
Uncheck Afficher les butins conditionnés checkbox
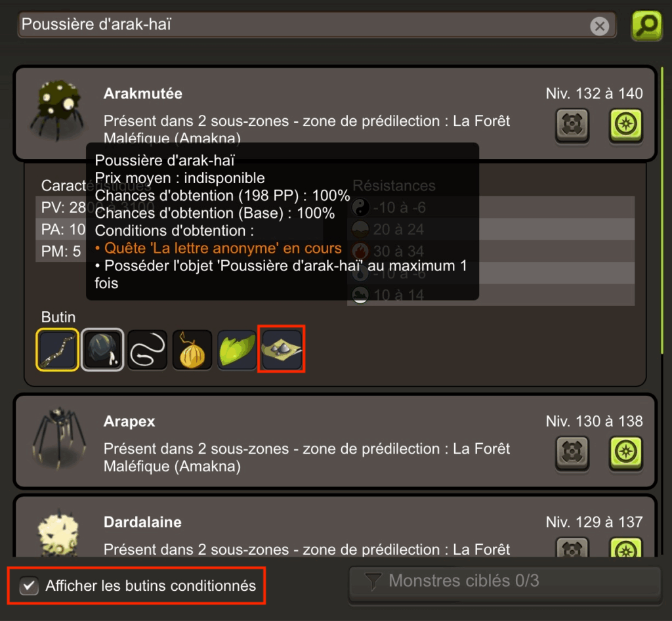pyautogui.click(x=29, y=586)
